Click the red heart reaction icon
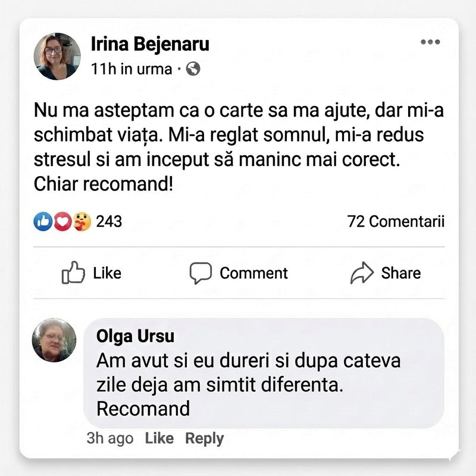 click(61, 222)
